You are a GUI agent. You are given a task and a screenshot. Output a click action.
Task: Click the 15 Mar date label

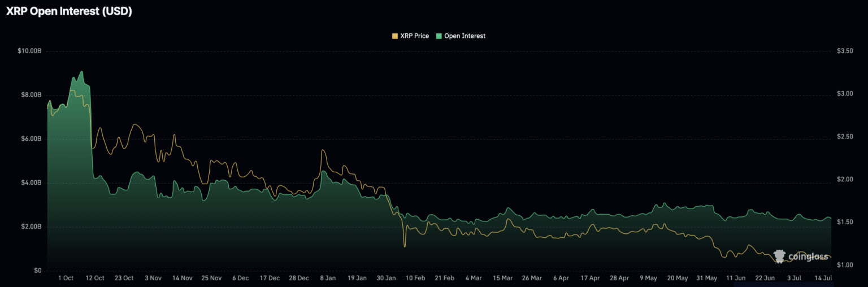pyautogui.click(x=503, y=279)
